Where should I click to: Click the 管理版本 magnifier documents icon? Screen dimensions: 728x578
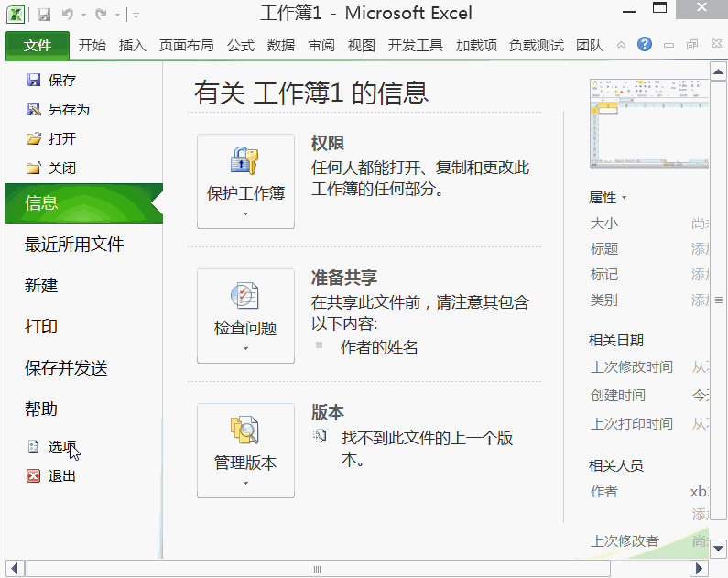[x=244, y=431]
